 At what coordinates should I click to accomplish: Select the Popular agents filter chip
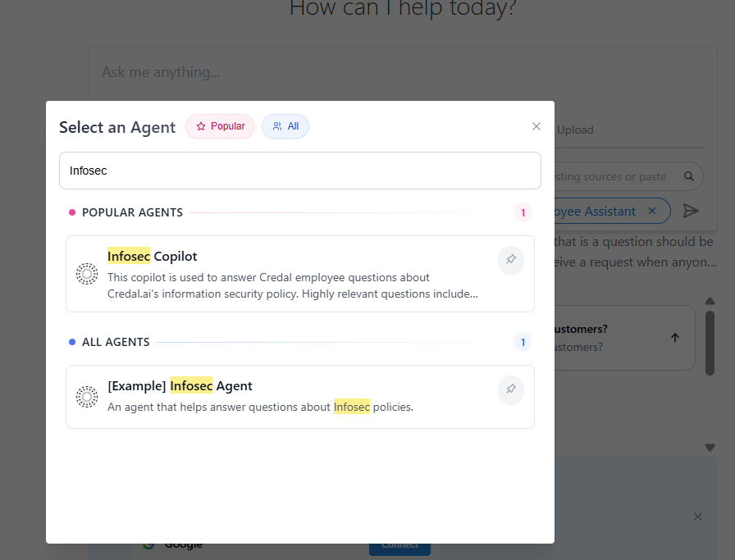pos(220,126)
